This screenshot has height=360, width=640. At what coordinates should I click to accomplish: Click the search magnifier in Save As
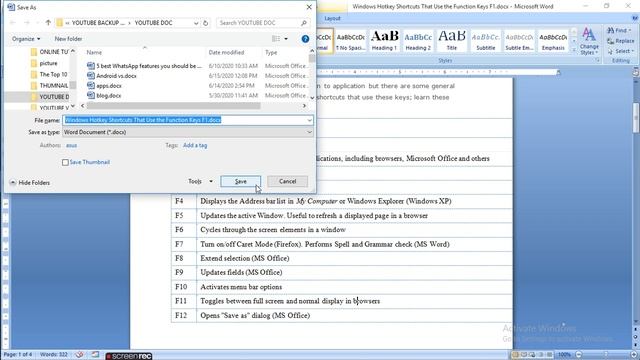point(304,23)
